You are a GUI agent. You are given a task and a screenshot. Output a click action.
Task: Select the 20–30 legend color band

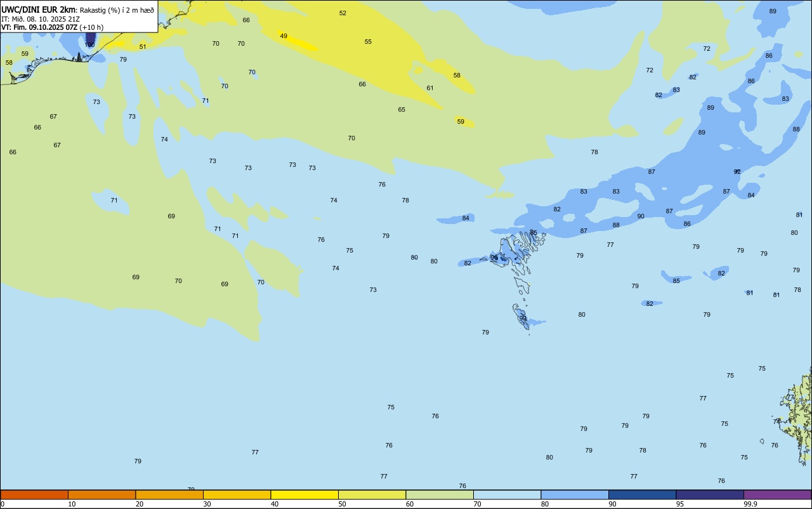(169, 494)
